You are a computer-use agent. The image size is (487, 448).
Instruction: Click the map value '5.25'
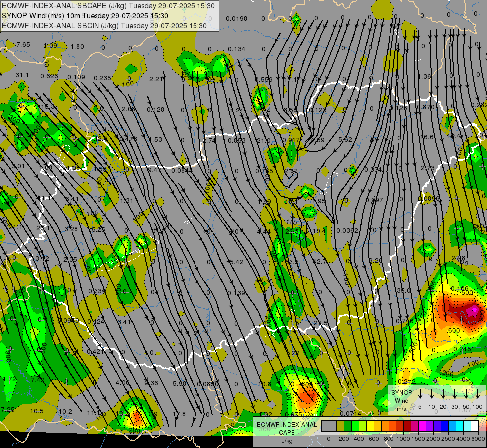[98, 230]
